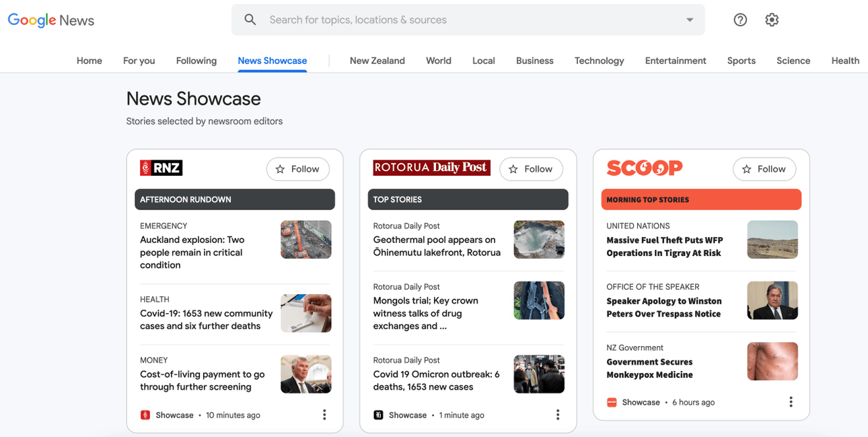This screenshot has width=868, height=437.
Task: Follow the Scoop publication
Action: [x=764, y=169]
